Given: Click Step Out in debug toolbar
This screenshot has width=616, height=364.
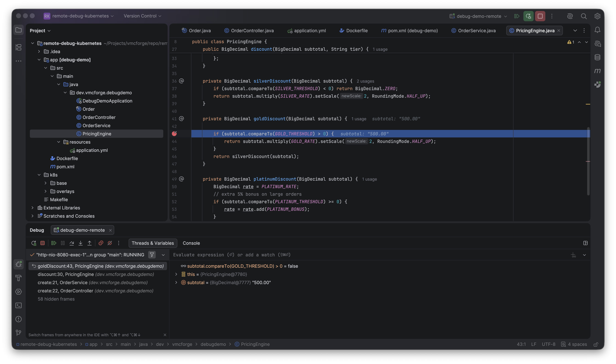Looking at the screenshot, I should (90, 243).
